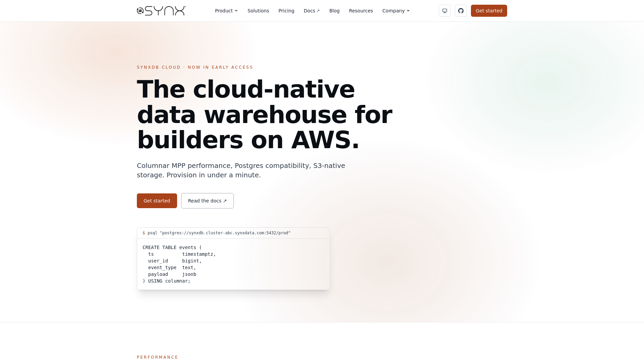Click the header Get started button
This screenshot has height=362, width=644.
click(489, 11)
